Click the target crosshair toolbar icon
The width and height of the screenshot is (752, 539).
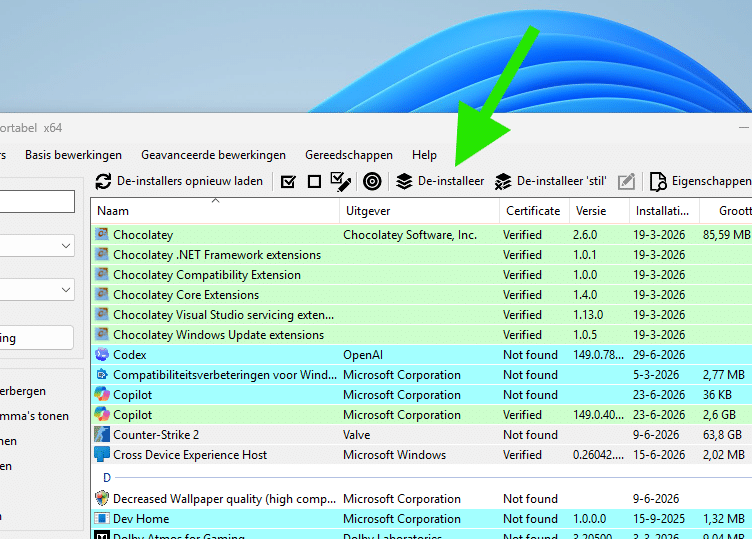372,181
